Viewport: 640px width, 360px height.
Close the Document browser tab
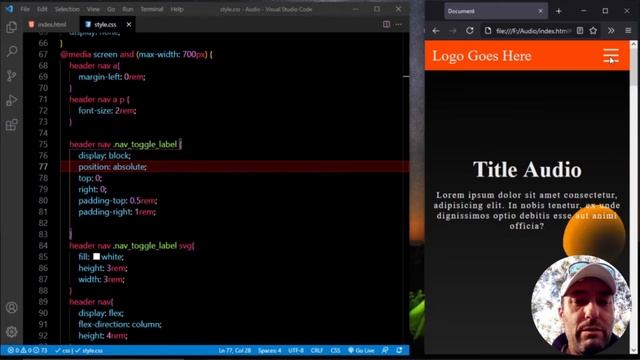[x=540, y=11]
